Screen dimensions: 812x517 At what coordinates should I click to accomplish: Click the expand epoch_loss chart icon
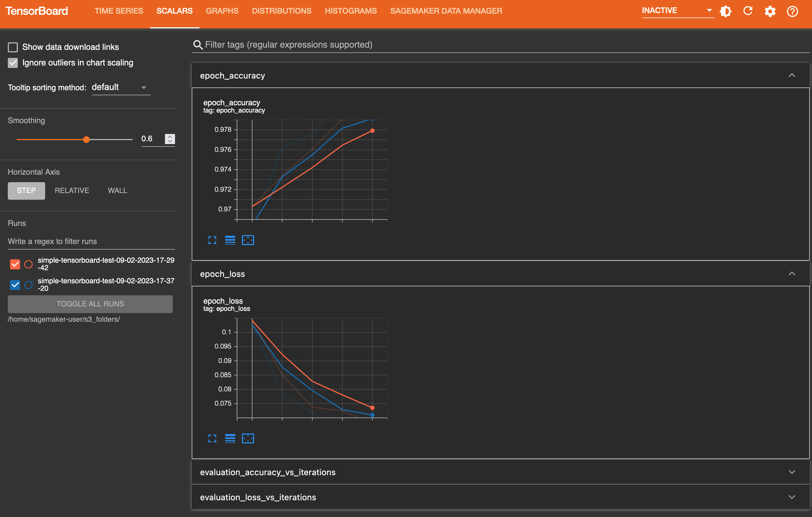point(212,438)
